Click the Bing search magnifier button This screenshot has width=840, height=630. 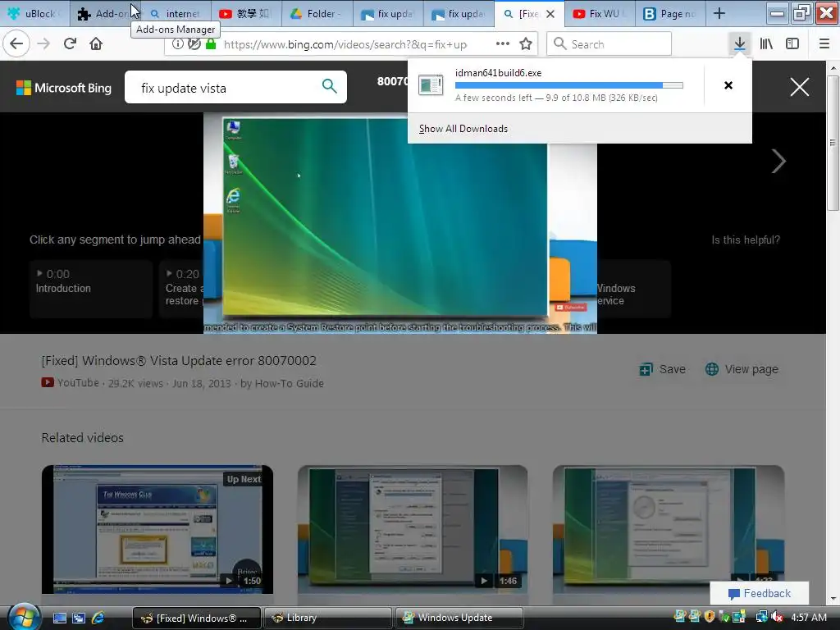(330, 85)
